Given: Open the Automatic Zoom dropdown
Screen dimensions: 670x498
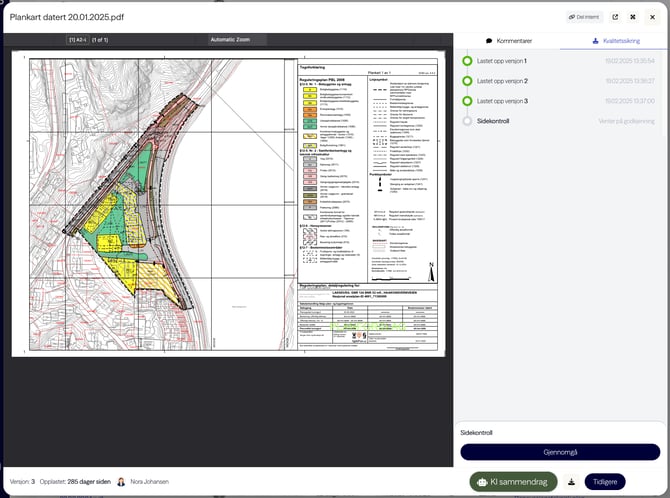Looking at the screenshot, I should point(235,39).
